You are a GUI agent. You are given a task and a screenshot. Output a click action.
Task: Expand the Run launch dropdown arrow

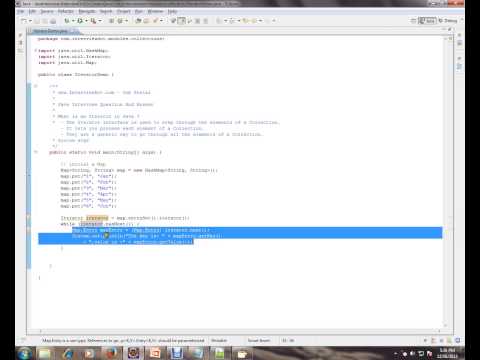(x=86, y=21)
